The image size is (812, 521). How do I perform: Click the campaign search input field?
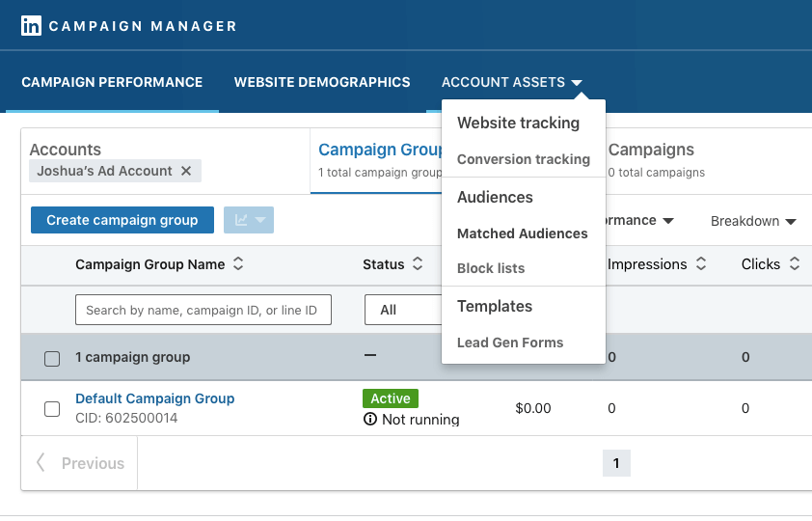203,310
